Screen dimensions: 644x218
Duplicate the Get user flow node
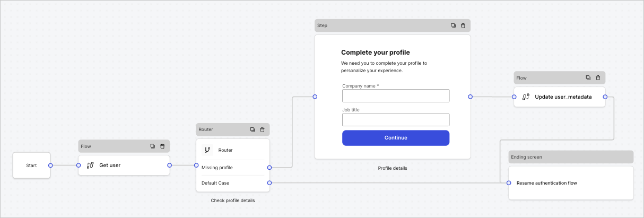point(152,146)
